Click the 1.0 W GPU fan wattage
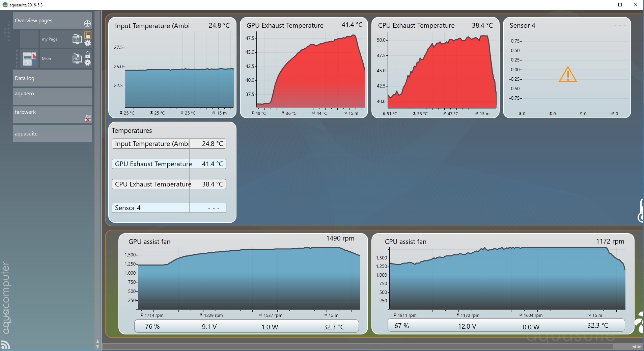The image size is (644, 351). click(x=270, y=327)
